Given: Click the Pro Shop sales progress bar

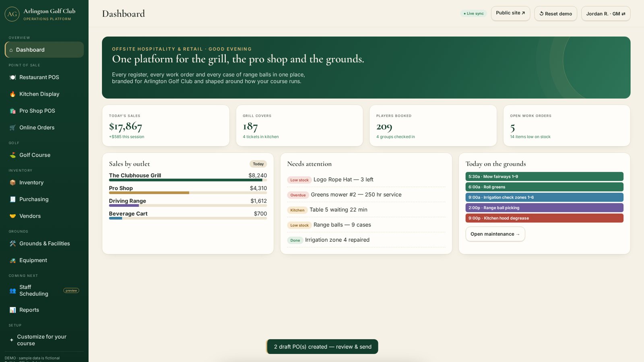Looking at the screenshot, I should [188, 193].
